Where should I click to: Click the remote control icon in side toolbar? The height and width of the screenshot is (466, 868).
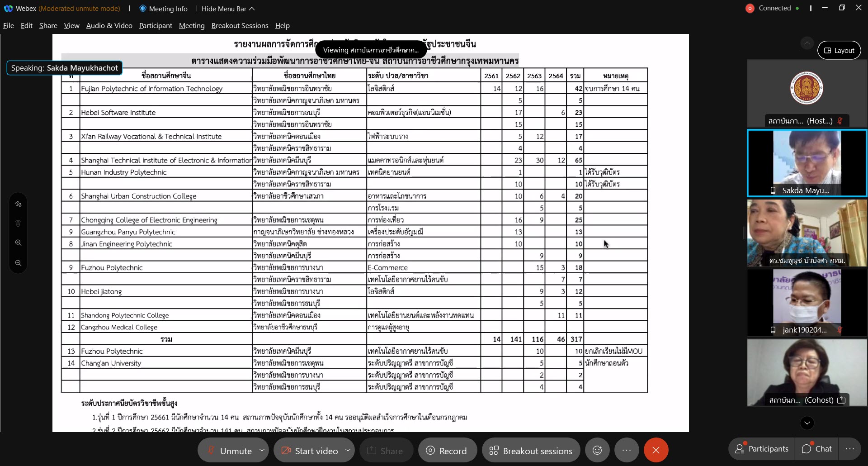click(18, 223)
